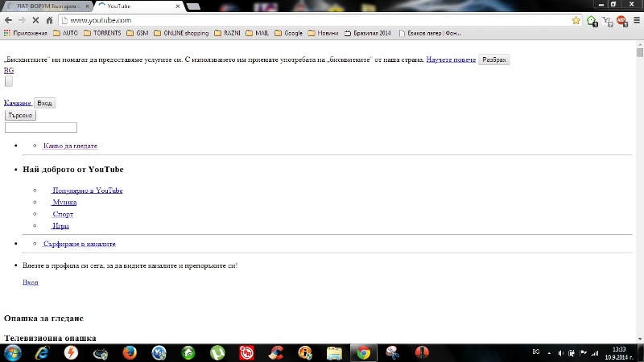Open the Спорт link
Screen dimensions: 644x362
(x=63, y=215)
